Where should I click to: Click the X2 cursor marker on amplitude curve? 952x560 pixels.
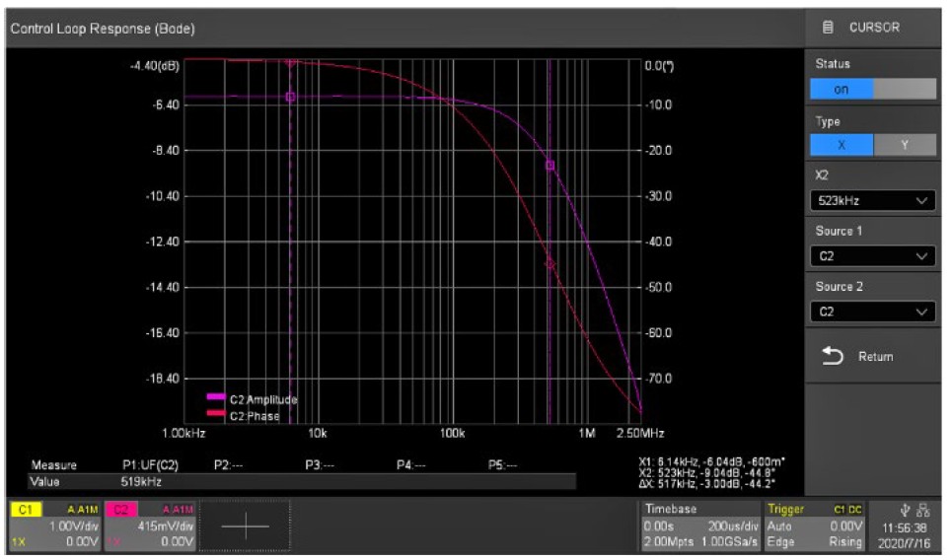click(x=550, y=166)
